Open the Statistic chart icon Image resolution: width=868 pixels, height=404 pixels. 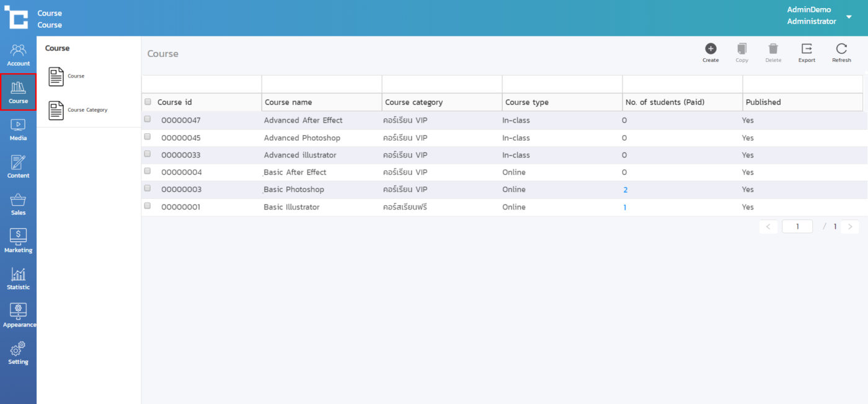[x=18, y=278]
